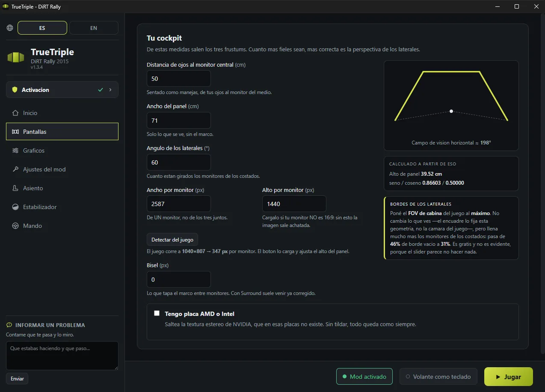Viewport: 545px width, 392px height.
Task: Click the Informar un problema speech icon
Action: pos(9,325)
